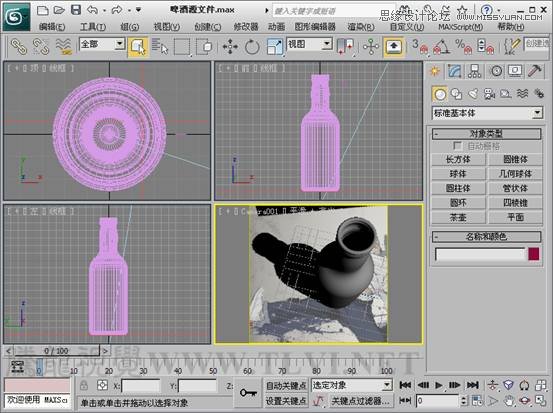Viewport: 553px width, 413px height.
Task: Select the Unlink Selection tool
Action: [x=41, y=47]
